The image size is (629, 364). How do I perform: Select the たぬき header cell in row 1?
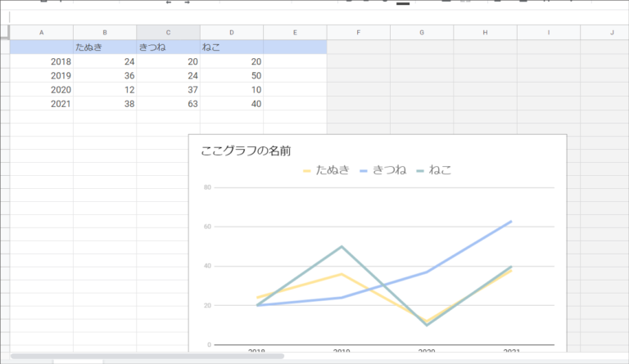click(105, 47)
